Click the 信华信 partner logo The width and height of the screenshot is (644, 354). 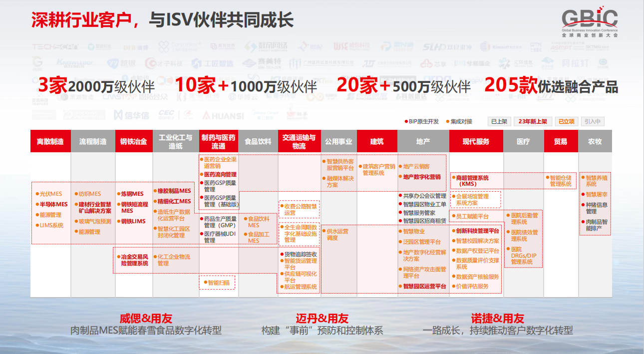[x=131, y=115]
